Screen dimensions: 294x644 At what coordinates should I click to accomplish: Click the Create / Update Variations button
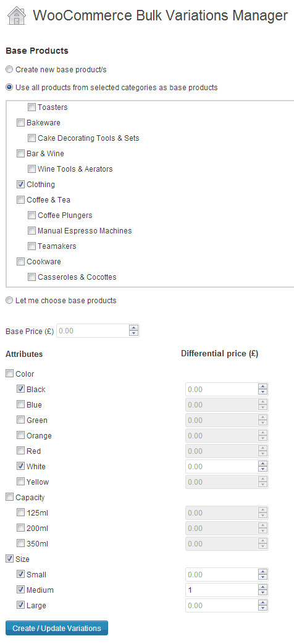click(57, 628)
